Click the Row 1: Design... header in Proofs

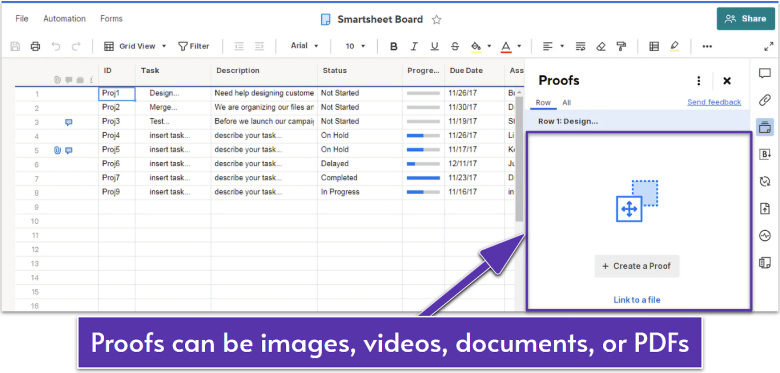(x=637, y=121)
